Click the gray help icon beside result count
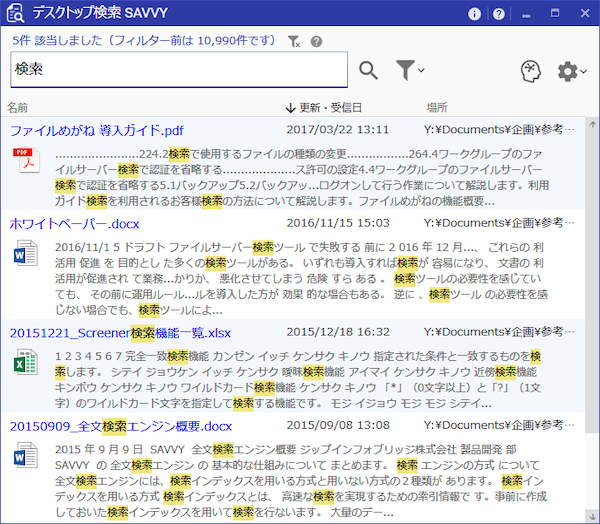The height and width of the screenshot is (524, 600). click(316, 41)
